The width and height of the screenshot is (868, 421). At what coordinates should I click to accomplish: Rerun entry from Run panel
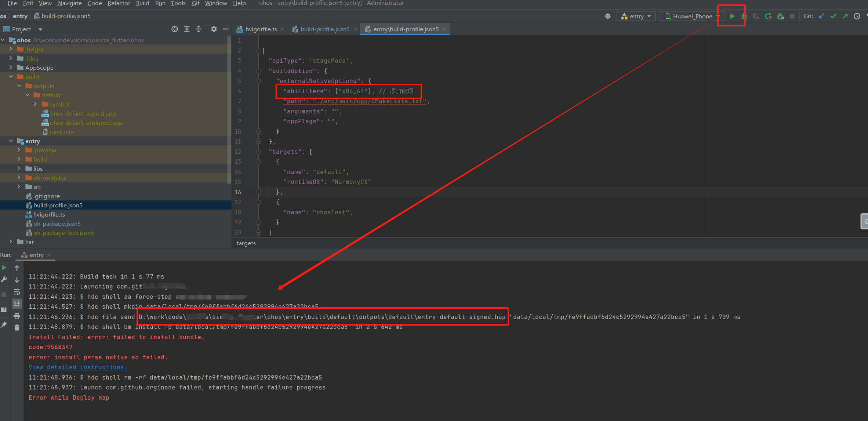4,268
